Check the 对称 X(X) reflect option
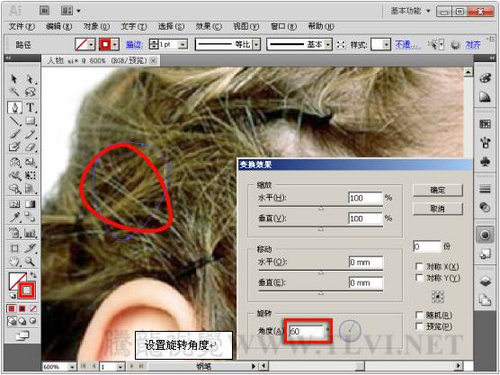 pos(419,266)
